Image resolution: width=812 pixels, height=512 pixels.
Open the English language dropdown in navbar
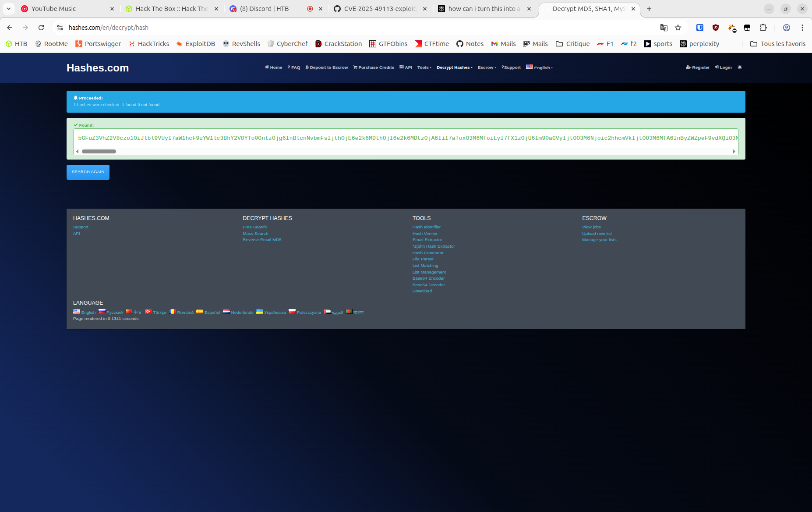(540, 68)
